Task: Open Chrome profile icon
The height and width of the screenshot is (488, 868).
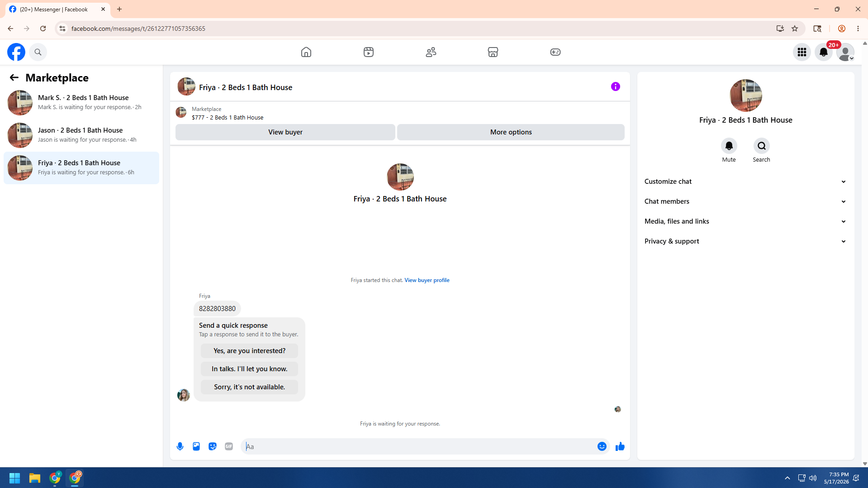Action: tap(842, 29)
